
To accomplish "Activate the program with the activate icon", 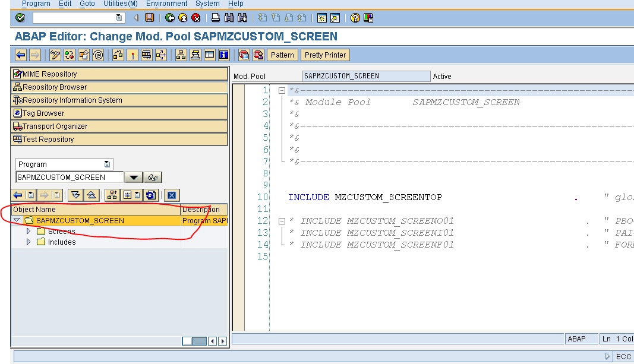I will click(x=83, y=55).
